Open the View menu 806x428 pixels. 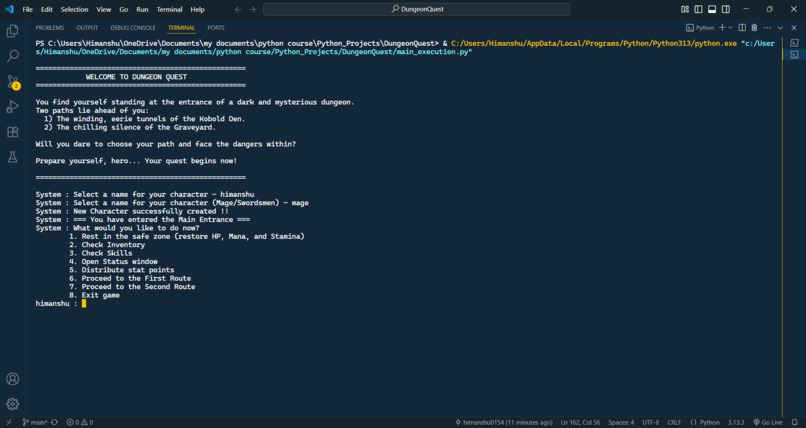pyautogui.click(x=104, y=9)
